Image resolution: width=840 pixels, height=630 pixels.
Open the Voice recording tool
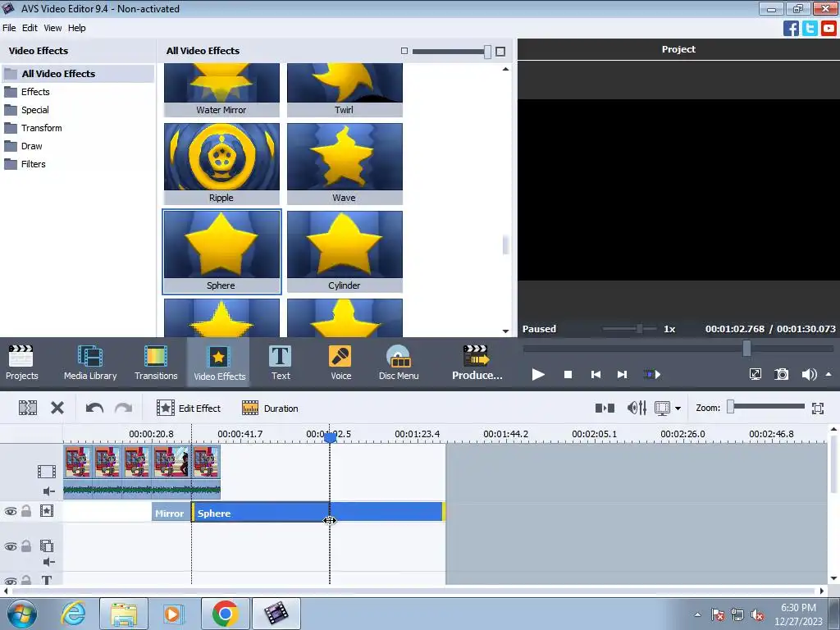(340, 363)
